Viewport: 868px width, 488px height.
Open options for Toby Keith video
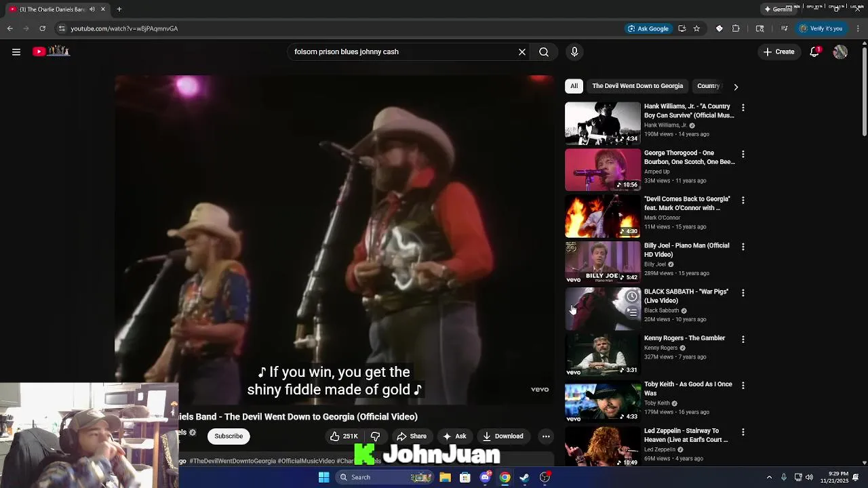click(x=743, y=385)
